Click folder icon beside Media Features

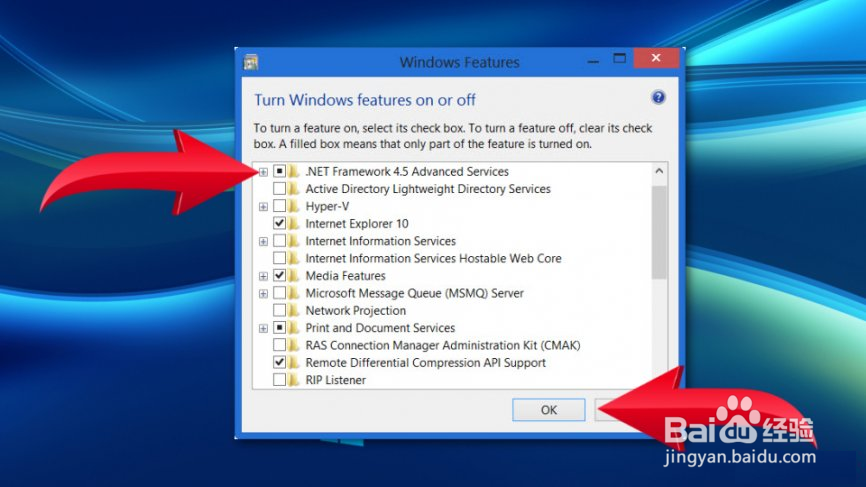coord(294,276)
